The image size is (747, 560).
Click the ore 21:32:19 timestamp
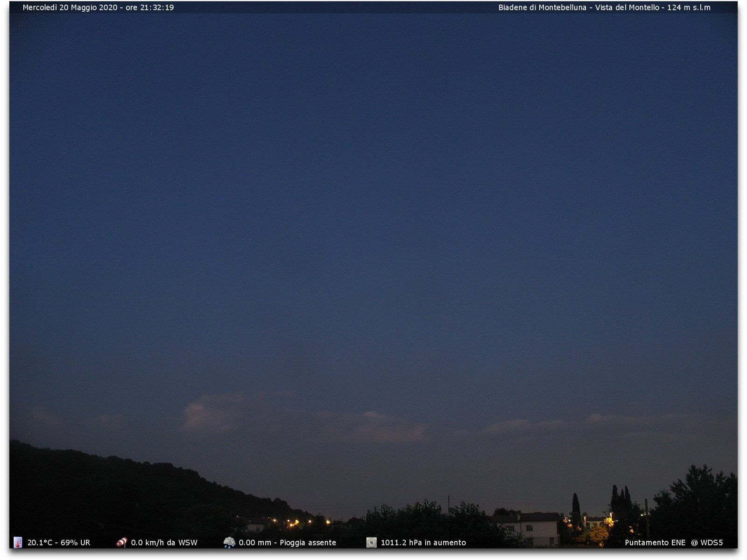point(149,7)
